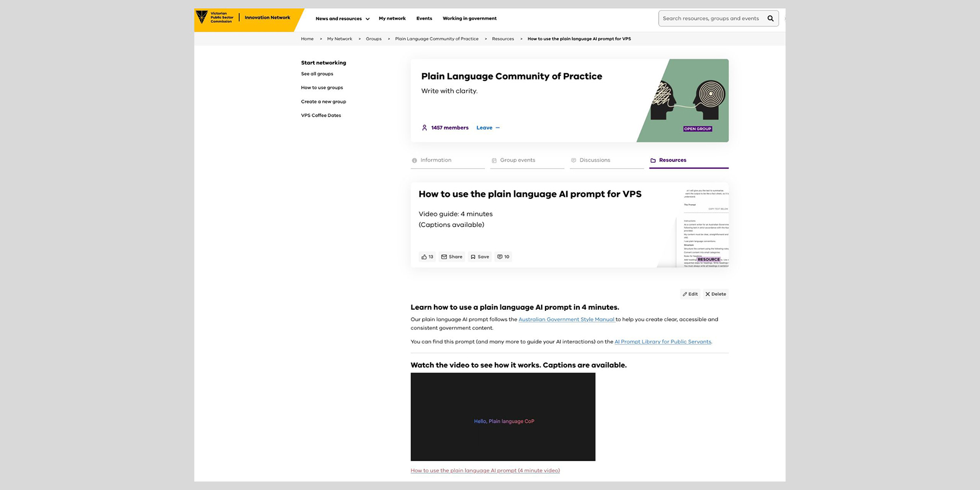The image size is (980, 490).
Task: Leave the group using the minus toggle
Action: [x=498, y=127]
